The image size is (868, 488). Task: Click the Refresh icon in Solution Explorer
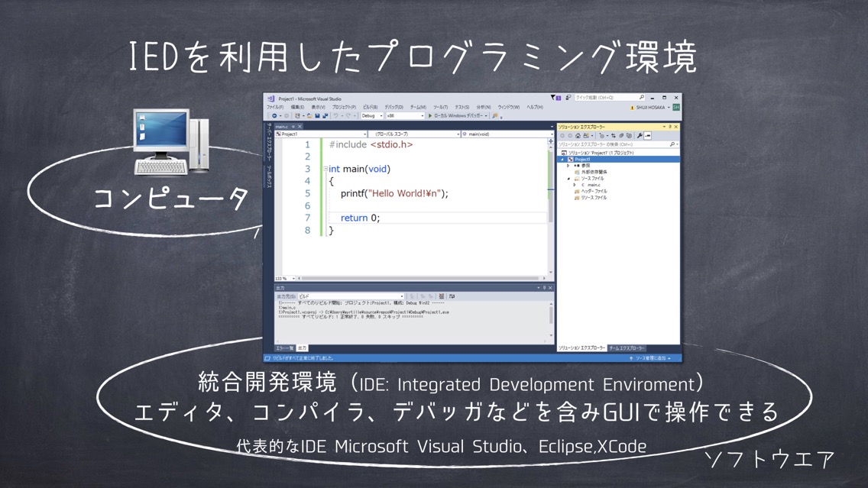click(614, 135)
